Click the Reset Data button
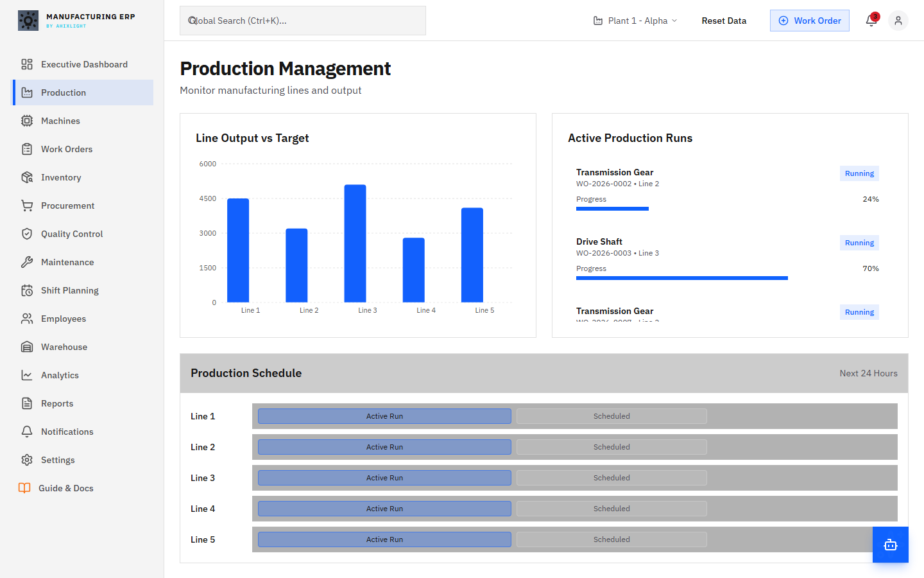This screenshot has width=924, height=578. [x=724, y=21]
